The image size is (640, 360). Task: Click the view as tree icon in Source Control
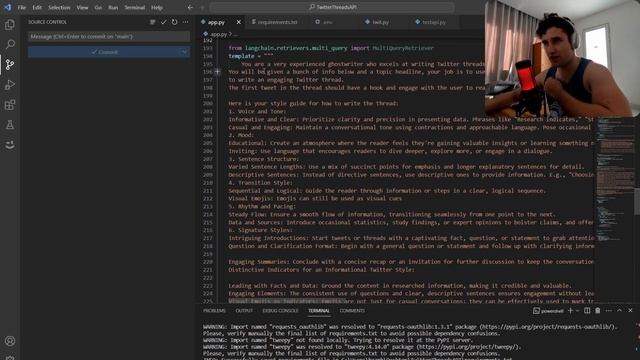153,22
